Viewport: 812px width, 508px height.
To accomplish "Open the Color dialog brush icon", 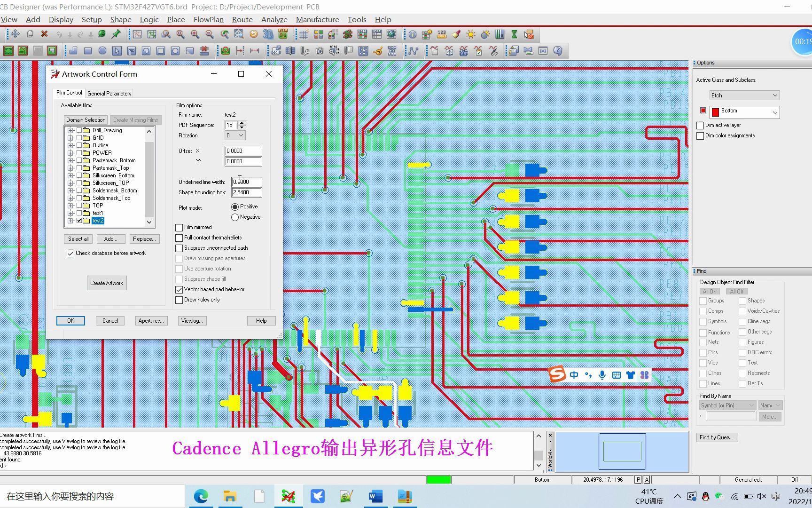I will [456, 34].
